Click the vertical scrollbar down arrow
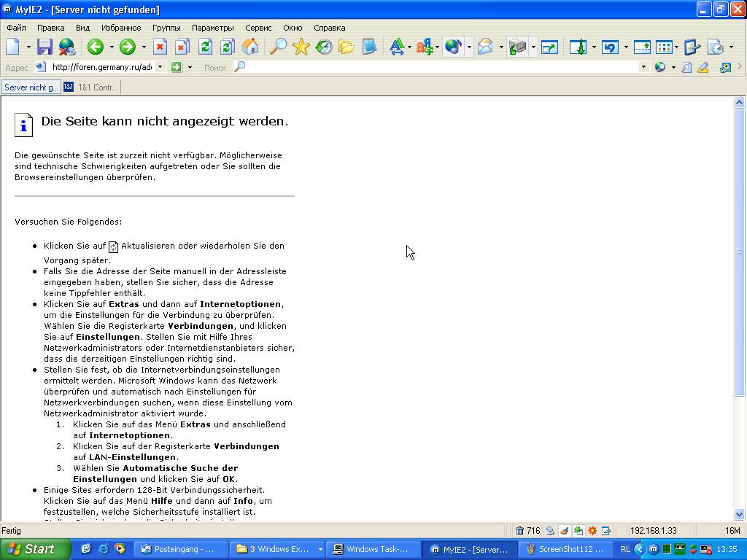 739,514
